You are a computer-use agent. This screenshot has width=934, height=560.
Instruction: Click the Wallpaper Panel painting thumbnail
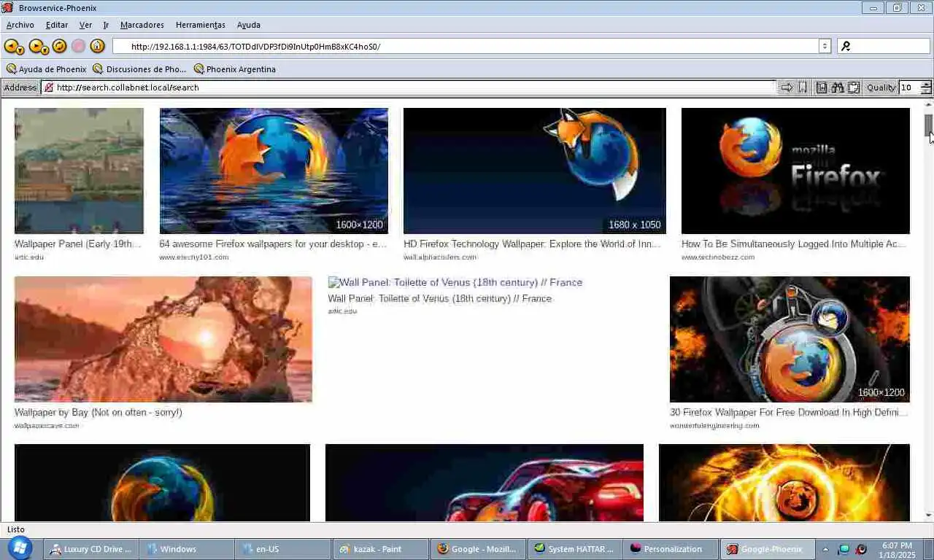[x=79, y=171]
